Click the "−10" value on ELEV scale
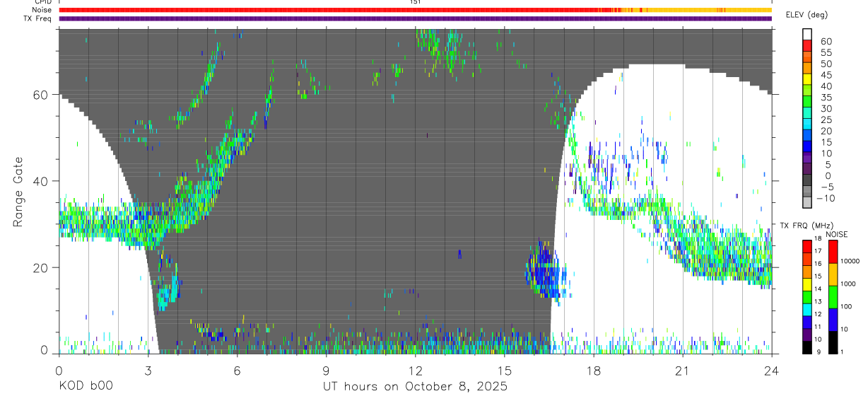The width and height of the screenshot is (868, 401). (826, 198)
